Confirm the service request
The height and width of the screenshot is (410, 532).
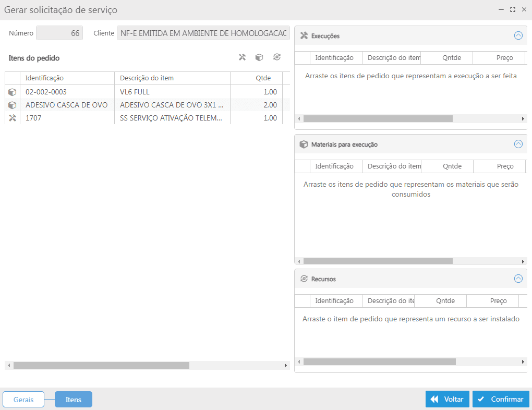(501, 399)
